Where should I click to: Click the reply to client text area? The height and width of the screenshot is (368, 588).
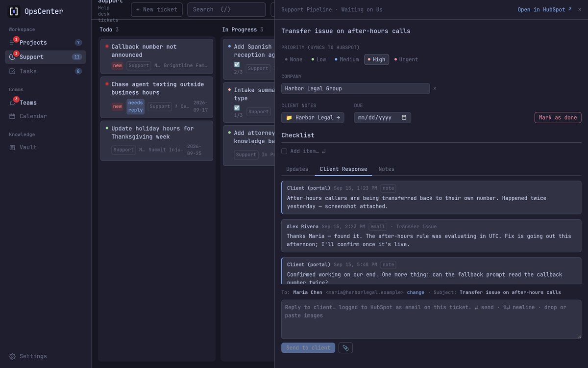(431, 319)
